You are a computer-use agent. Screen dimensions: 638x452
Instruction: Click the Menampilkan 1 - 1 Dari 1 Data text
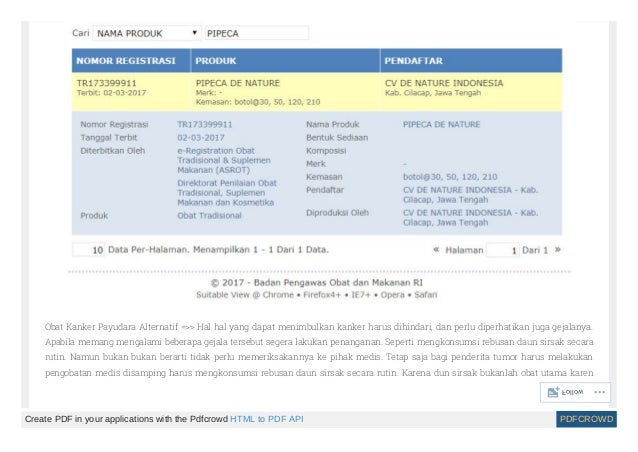261,250
